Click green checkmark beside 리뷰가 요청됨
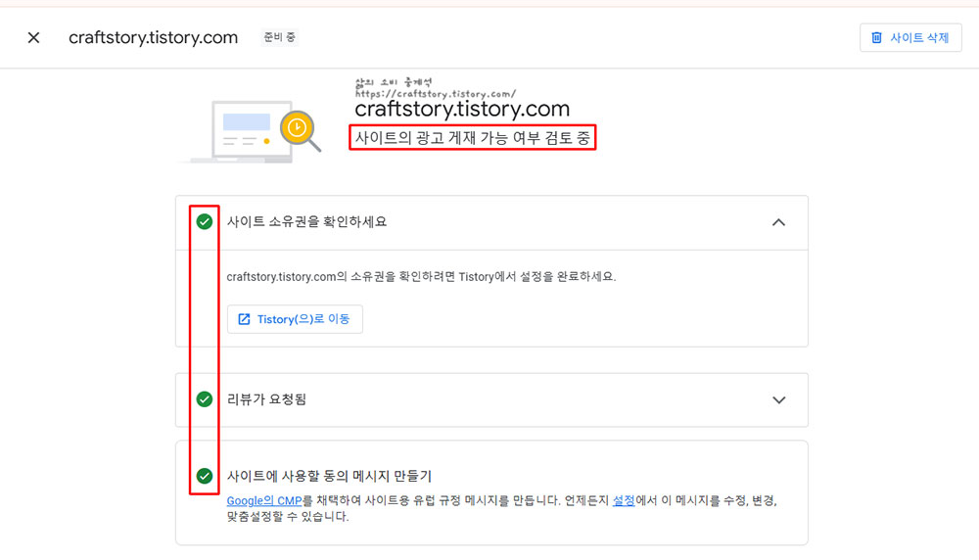This screenshot has height=560, width=979. (x=205, y=398)
